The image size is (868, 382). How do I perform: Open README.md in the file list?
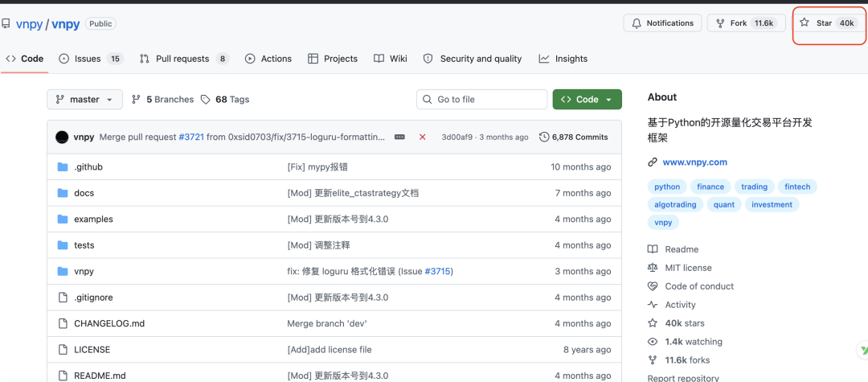[x=100, y=376]
